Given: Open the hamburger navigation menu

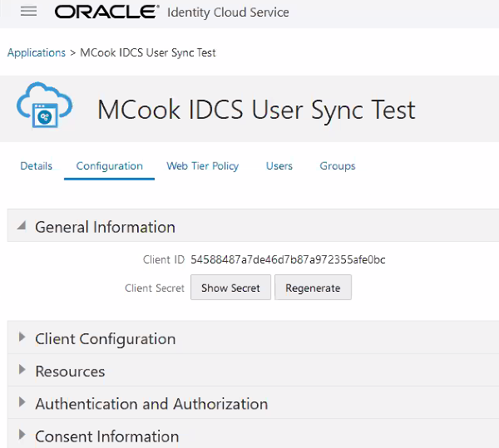Looking at the screenshot, I should (x=29, y=12).
